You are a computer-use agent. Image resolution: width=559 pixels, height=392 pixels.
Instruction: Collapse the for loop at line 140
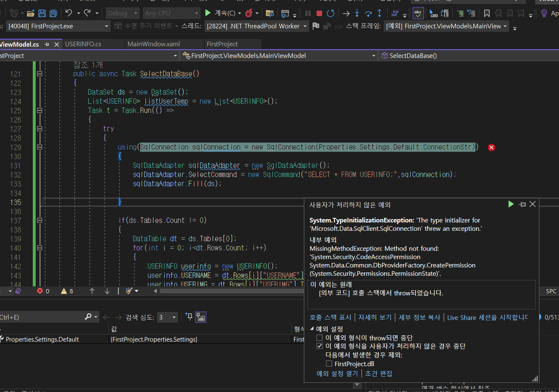[x=40, y=248]
